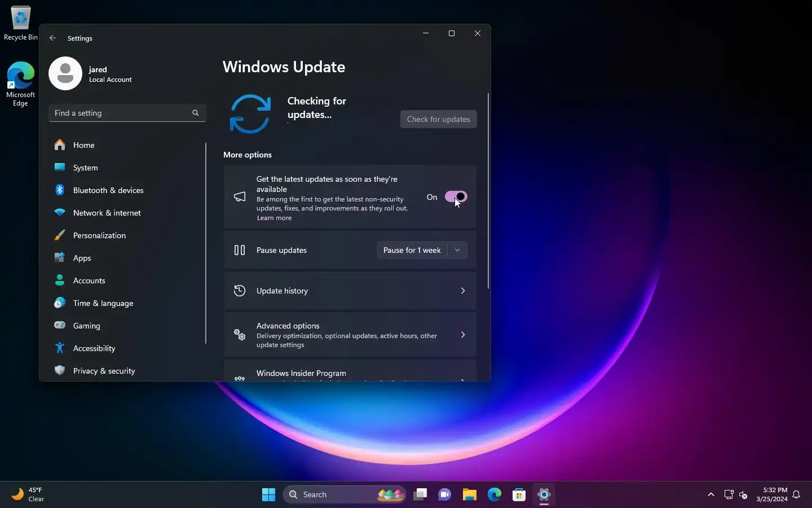
Task: Click Settings gear on taskbar
Action: click(544, 494)
